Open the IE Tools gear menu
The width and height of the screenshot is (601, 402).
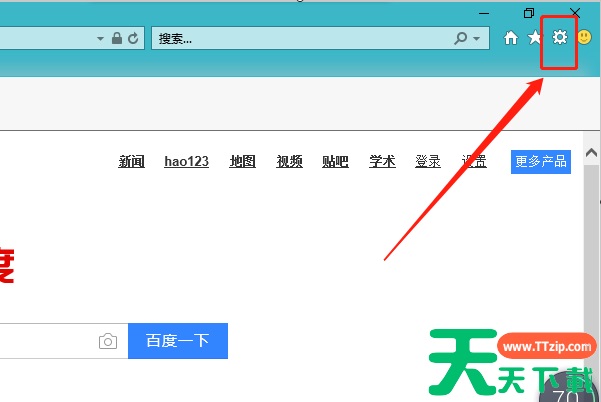point(560,37)
